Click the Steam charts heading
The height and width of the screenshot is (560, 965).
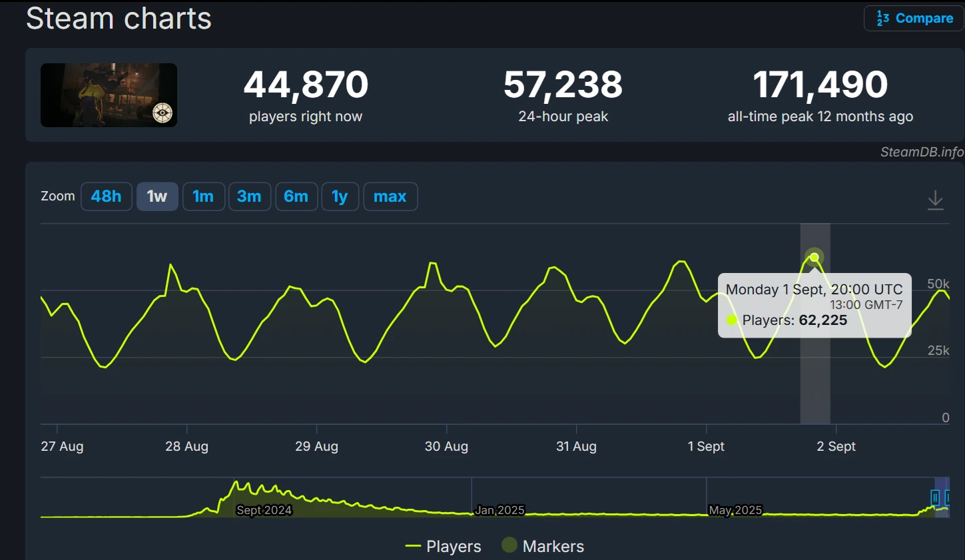[119, 18]
